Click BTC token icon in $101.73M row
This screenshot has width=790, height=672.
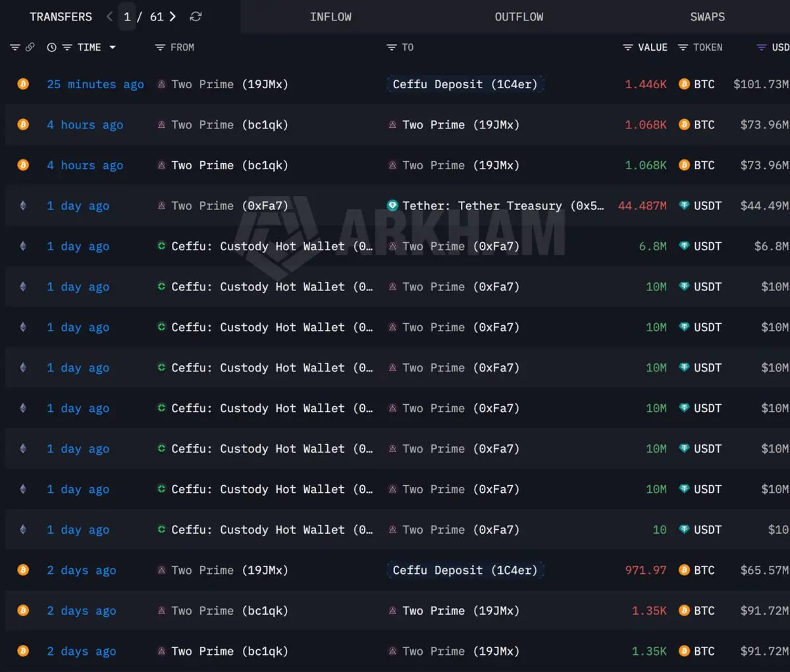(684, 84)
